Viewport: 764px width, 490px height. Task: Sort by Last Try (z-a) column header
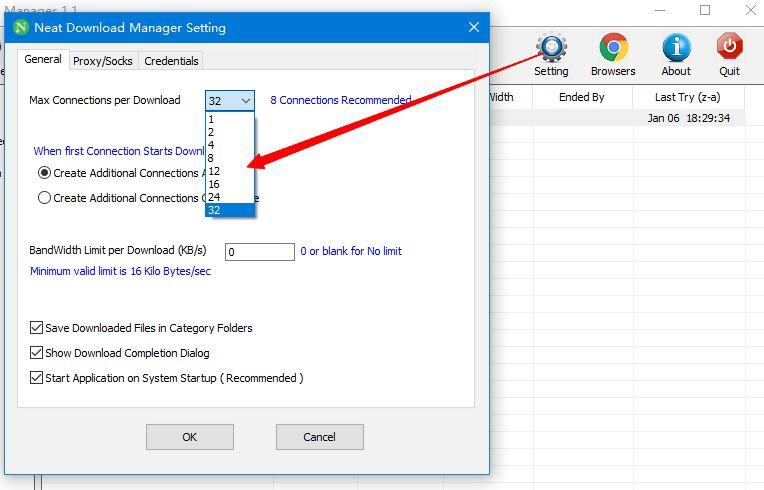point(688,97)
